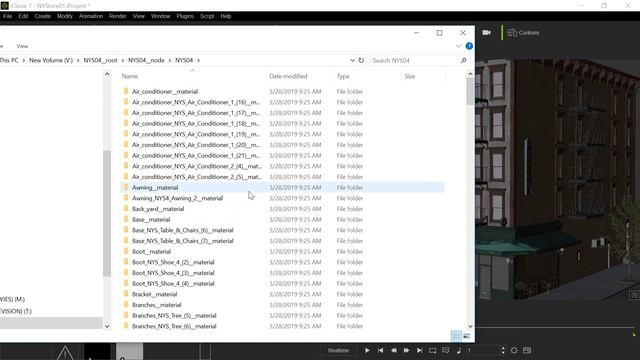Select Base_NYS_Table_&_Chairs_(6)__material folder
Screen dimensions: 640x360
pyautogui.click(x=183, y=230)
